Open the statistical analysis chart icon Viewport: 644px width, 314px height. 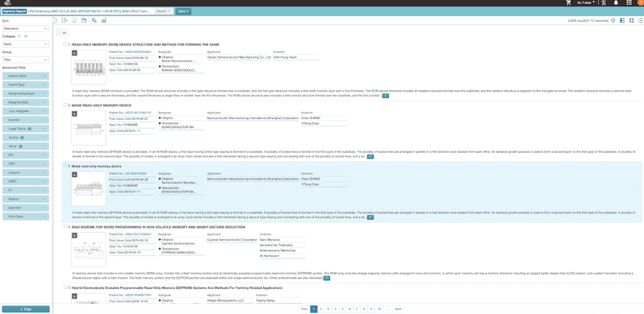[104, 20]
